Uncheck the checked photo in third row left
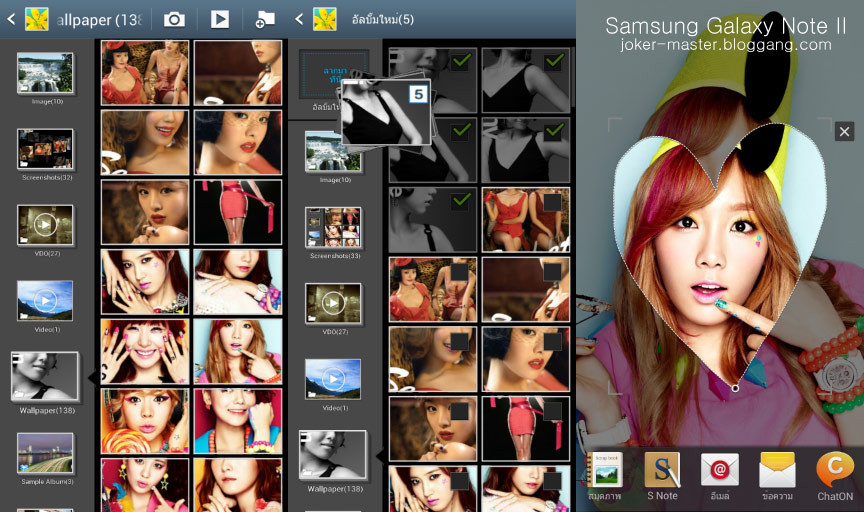 (461, 200)
